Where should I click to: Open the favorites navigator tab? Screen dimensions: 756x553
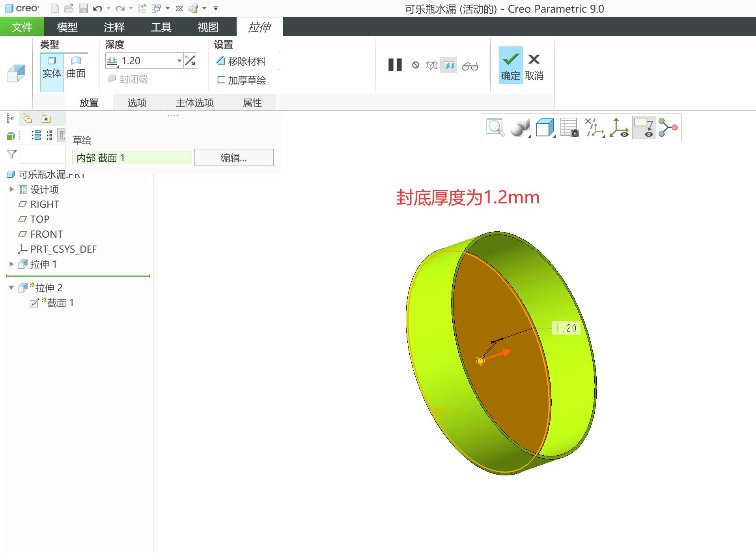tap(46, 118)
